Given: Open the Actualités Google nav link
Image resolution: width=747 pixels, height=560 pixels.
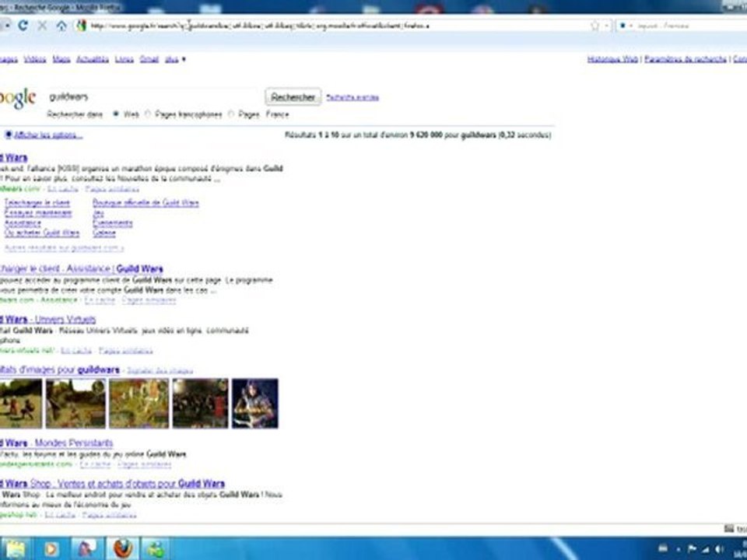Looking at the screenshot, I should click(x=93, y=59).
